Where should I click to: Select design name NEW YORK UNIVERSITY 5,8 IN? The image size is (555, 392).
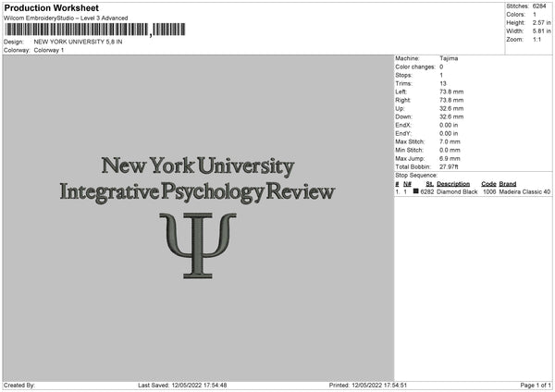(78, 42)
